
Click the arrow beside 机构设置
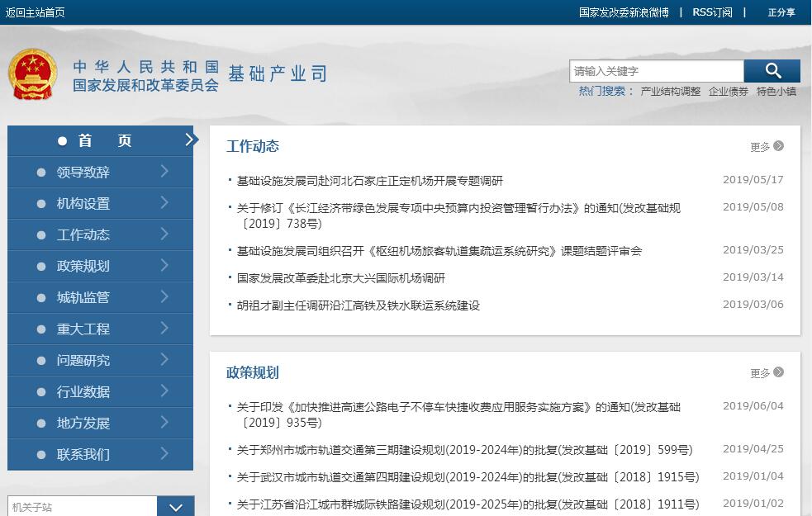point(164,203)
